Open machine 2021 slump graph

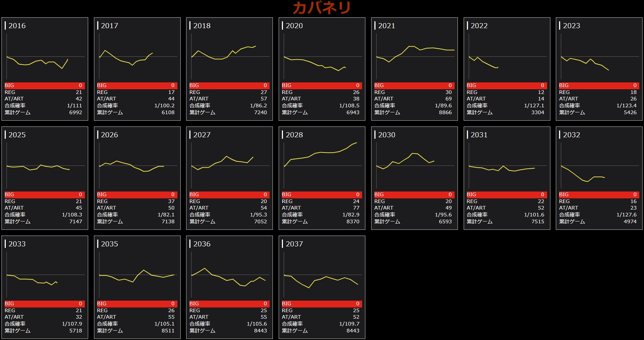coord(415,56)
